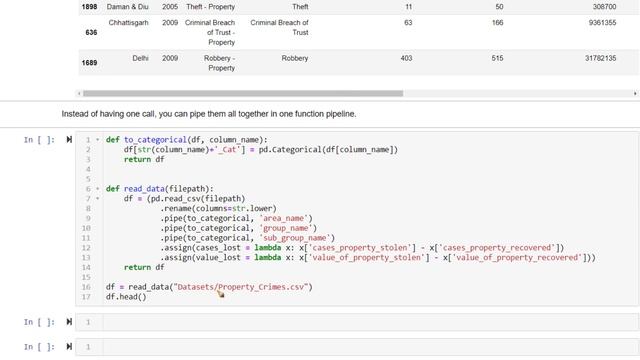Click the value 9361355 in the table
This screenshot has width=640, height=360.
[602, 22]
